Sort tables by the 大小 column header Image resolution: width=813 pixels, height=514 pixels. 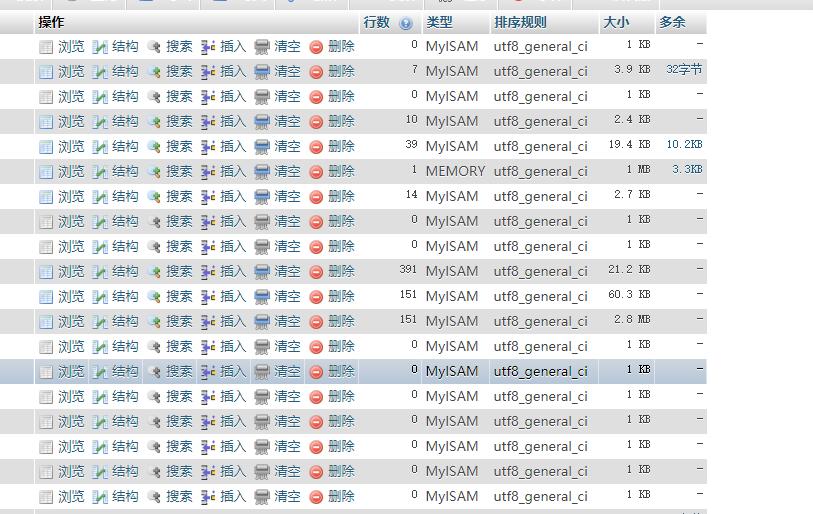(617, 22)
